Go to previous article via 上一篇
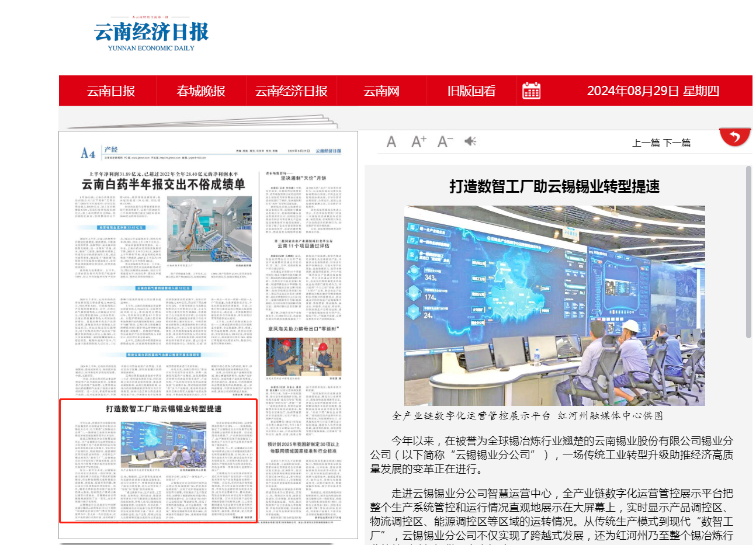Image resolution: width=756 pixels, height=545 pixels. point(646,143)
